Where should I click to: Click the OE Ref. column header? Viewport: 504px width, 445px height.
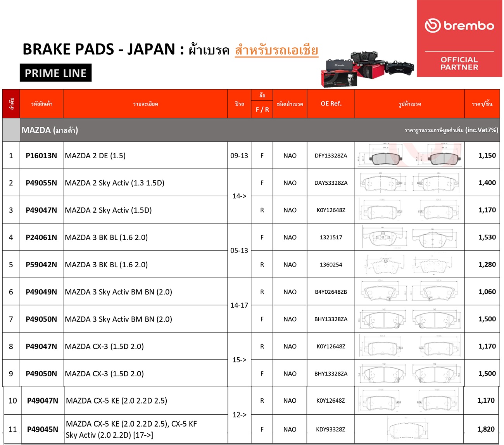[331, 104]
